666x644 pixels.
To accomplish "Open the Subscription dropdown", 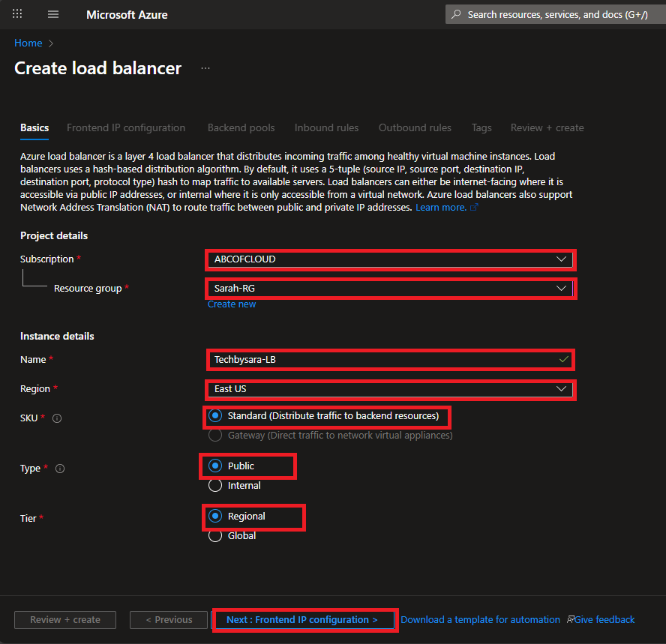I will (390, 259).
